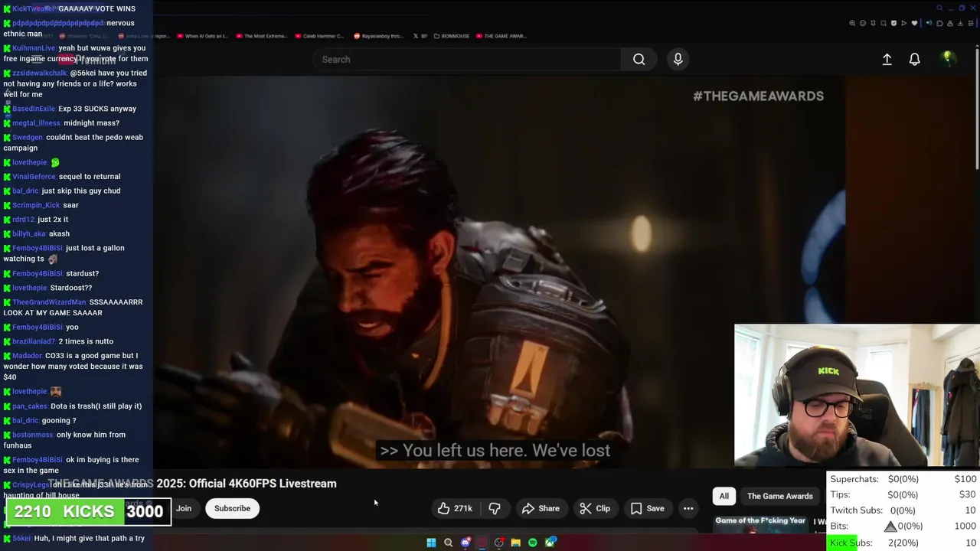Image resolution: width=980 pixels, height=551 pixels.
Task: Click the 'Twitch Subs:' goal row
Action: pyautogui.click(x=903, y=510)
